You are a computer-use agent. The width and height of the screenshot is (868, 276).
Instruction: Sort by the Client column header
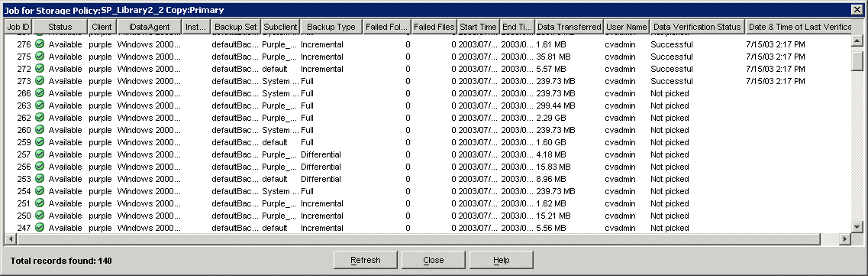tap(102, 27)
